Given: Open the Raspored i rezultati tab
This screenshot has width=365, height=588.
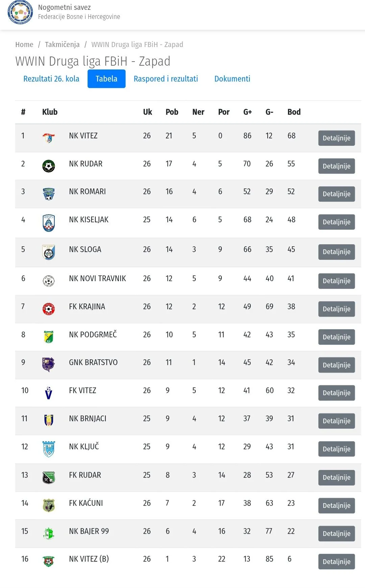Looking at the screenshot, I should (x=166, y=79).
